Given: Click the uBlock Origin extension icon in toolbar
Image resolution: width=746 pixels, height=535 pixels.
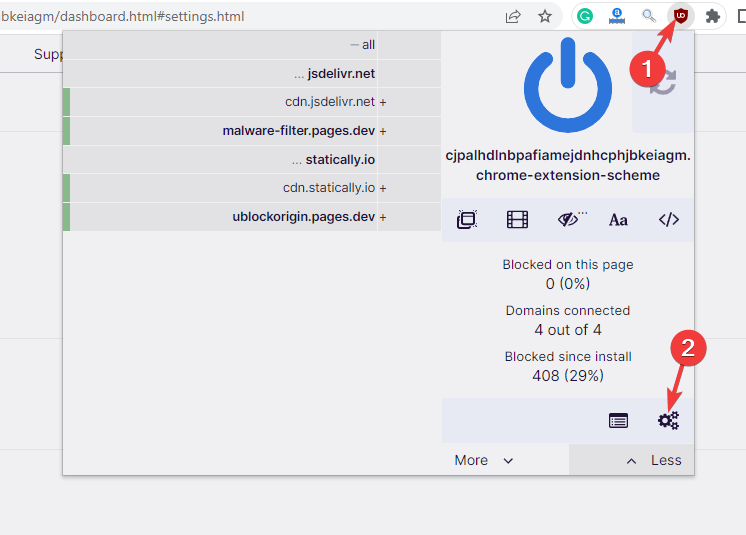Looking at the screenshot, I should coord(681,17).
